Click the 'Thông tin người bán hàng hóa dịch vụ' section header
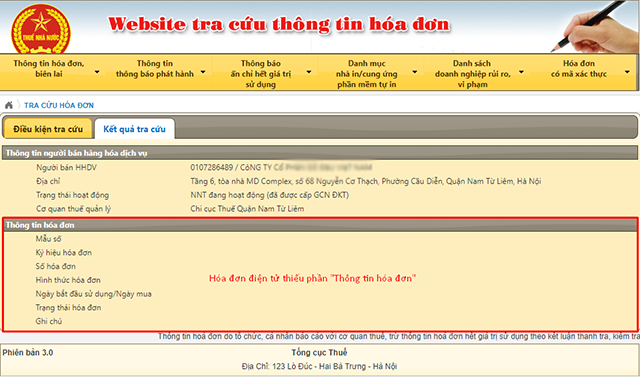 (x=320, y=153)
